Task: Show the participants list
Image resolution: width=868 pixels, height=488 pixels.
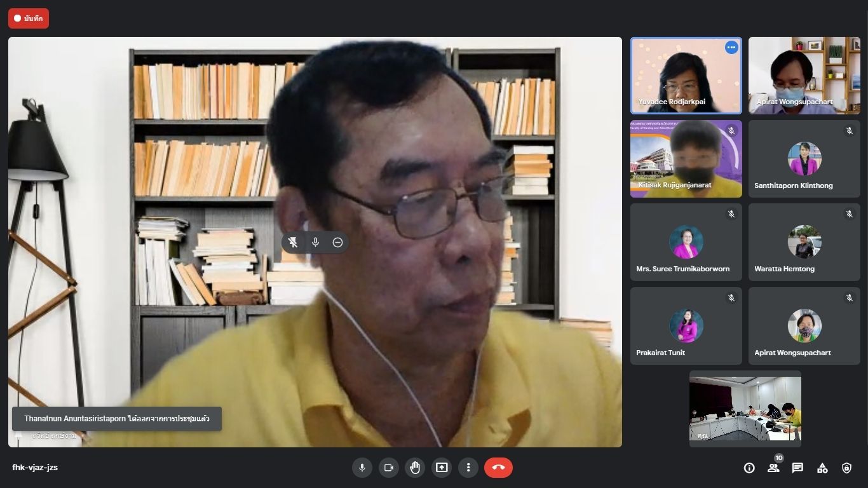Action: click(773, 468)
